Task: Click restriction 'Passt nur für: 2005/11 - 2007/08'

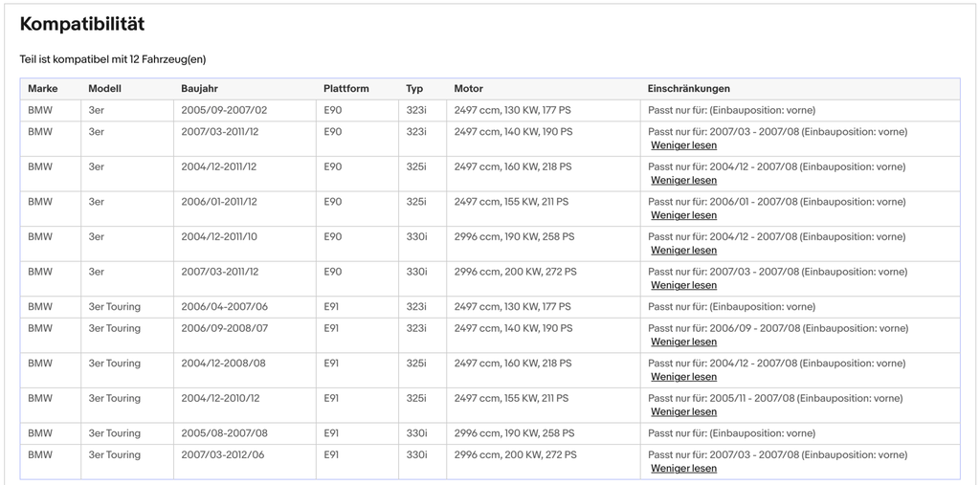Action: (x=721, y=398)
